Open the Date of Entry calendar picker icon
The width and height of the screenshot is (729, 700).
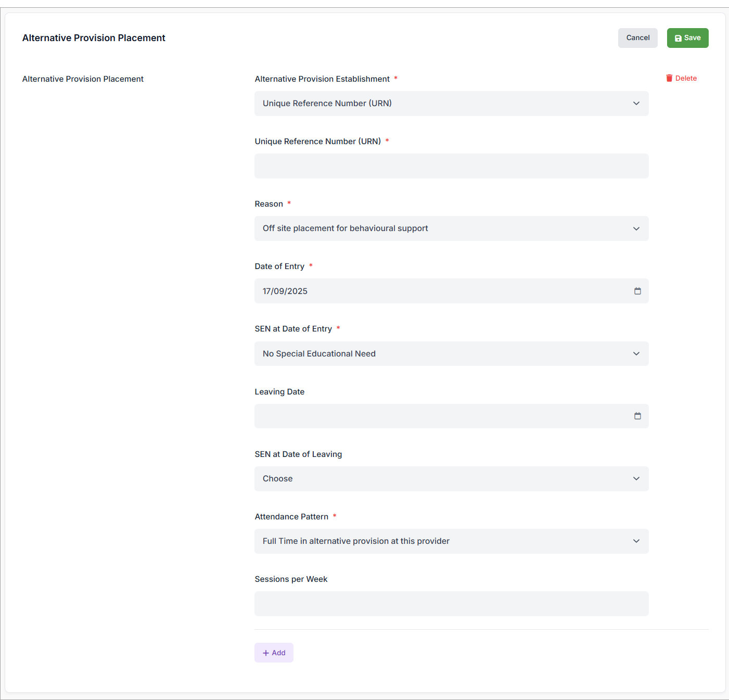click(637, 291)
